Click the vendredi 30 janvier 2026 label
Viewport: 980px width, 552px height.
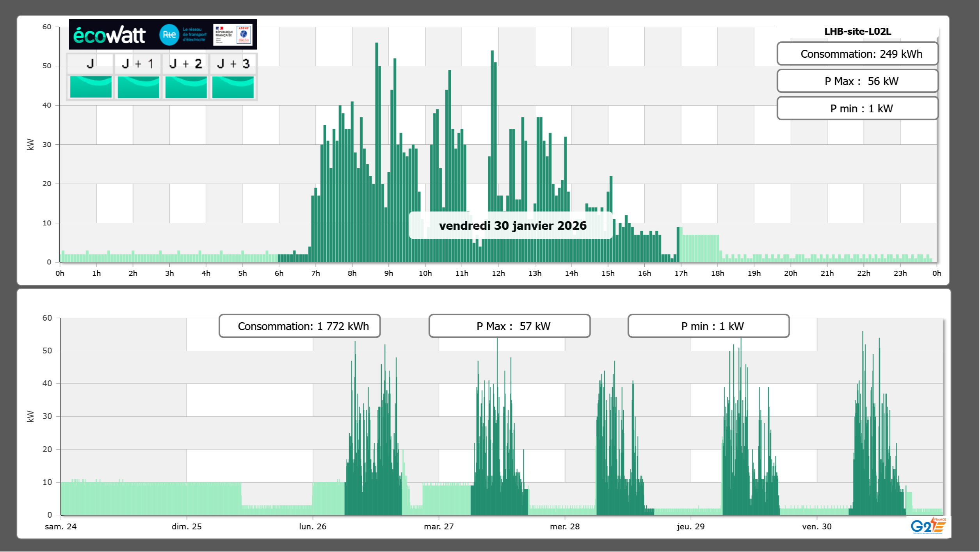[512, 225]
